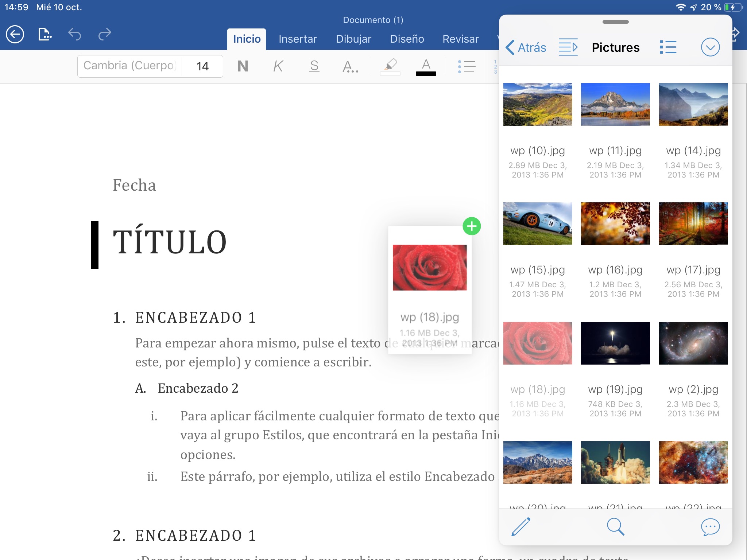Tap the Atrás back button
The height and width of the screenshot is (560, 747).
coord(526,47)
